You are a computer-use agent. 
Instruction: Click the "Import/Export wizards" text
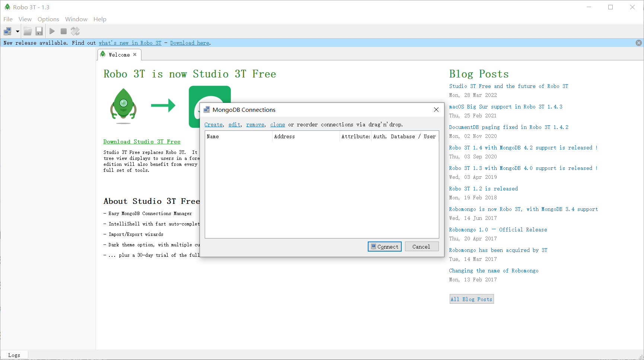(136, 234)
